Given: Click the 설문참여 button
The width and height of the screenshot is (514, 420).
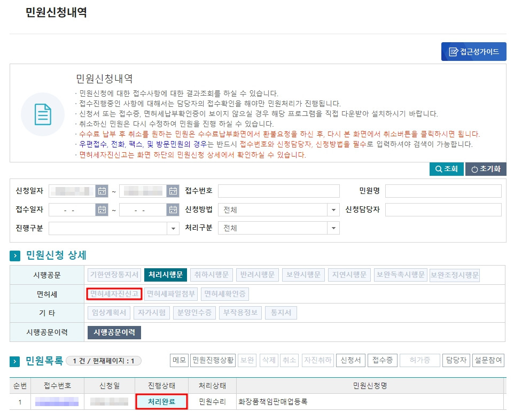Looking at the screenshot, I should coord(488,360).
